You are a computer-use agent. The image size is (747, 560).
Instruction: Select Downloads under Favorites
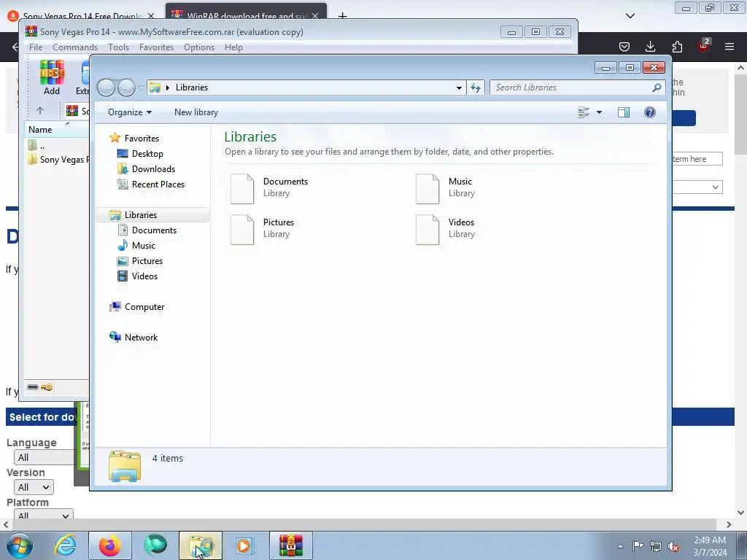point(153,169)
